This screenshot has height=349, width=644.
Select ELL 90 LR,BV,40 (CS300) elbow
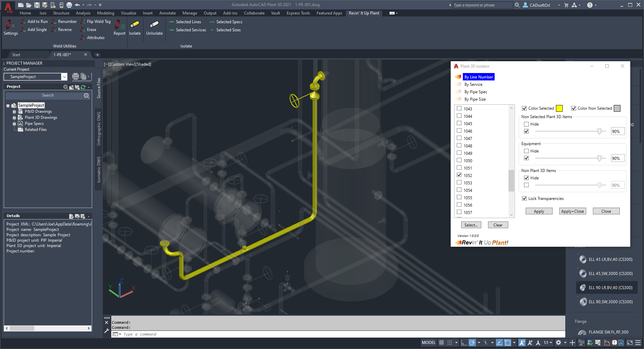click(x=610, y=288)
